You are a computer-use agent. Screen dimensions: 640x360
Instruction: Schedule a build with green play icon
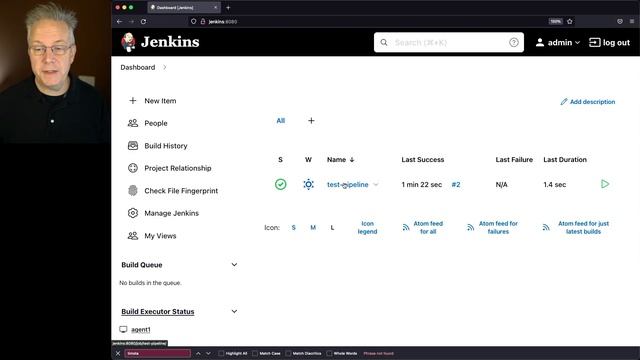click(x=605, y=184)
